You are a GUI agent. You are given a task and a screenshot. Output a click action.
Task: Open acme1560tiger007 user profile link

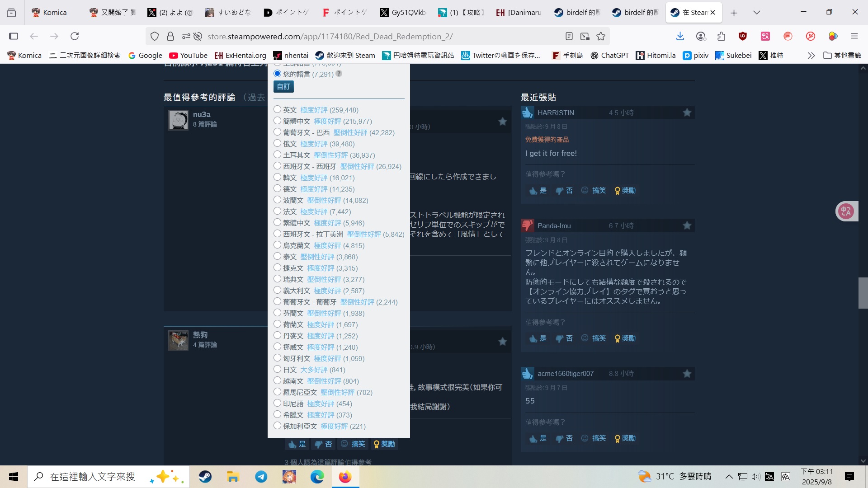click(565, 373)
